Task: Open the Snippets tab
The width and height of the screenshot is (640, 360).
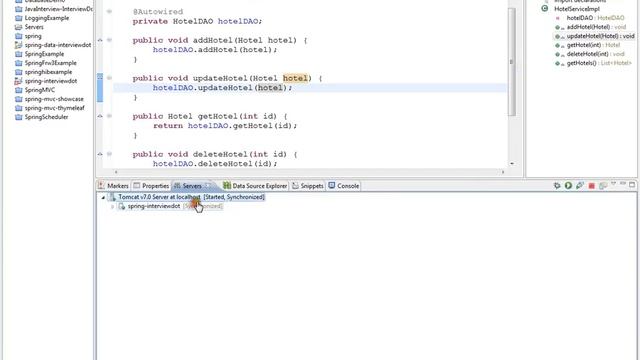Action: click(x=308, y=186)
